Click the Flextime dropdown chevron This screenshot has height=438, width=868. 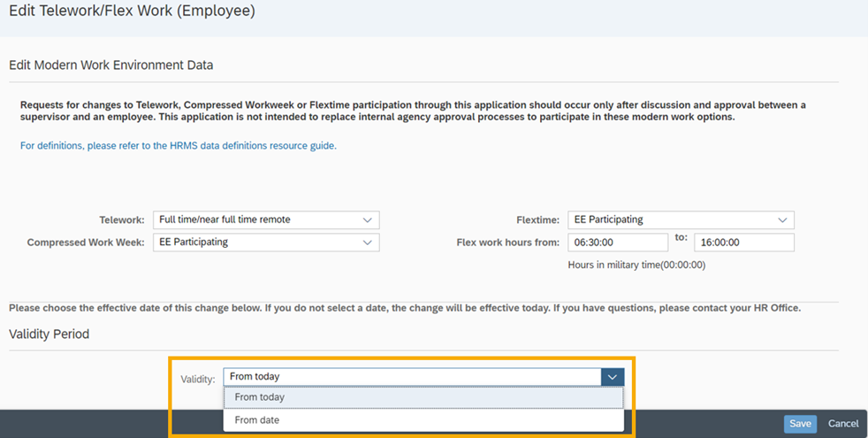pyautogui.click(x=782, y=219)
